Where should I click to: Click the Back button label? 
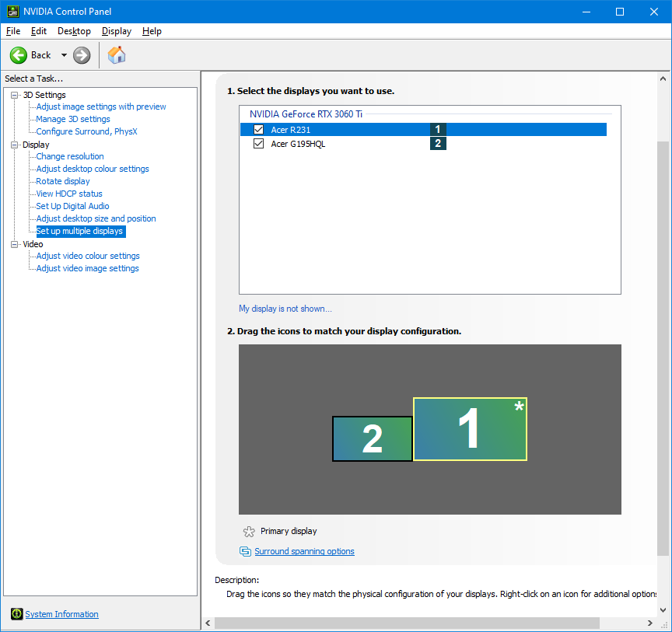(40, 55)
